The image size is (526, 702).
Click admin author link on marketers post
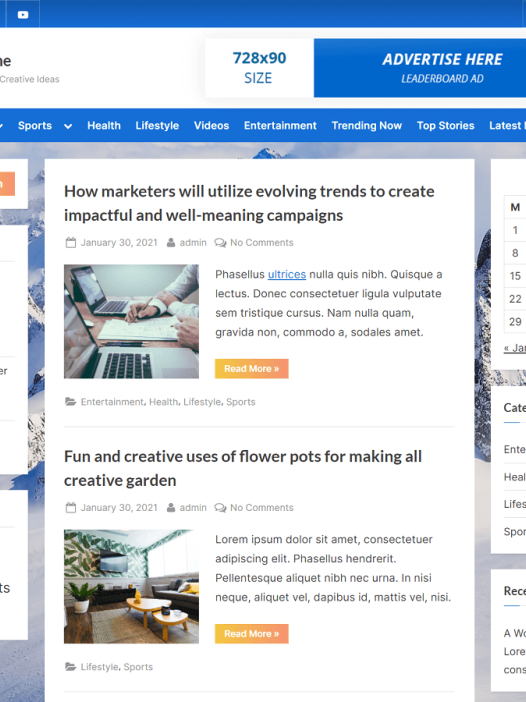[x=193, y=243]
